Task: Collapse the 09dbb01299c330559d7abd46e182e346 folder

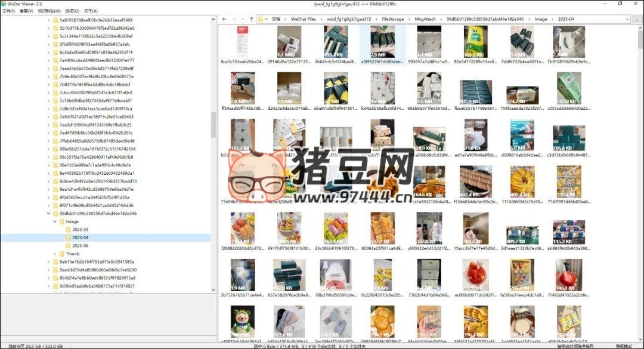Action: tap(48, 214)
